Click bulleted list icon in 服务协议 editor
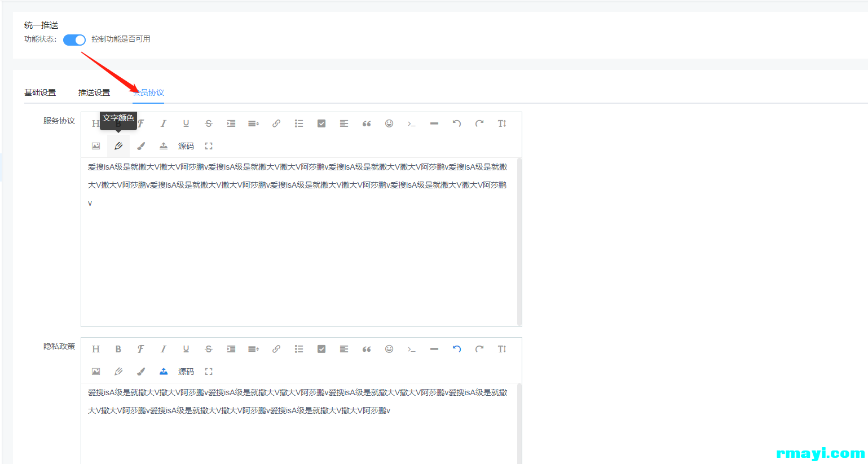The width and height of the screenshot is (868, 464). click(299, 123)
